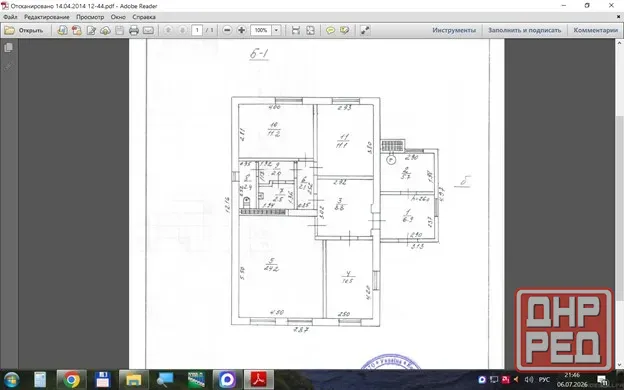Open the purple messenger taskbar app
This screenshot has width=624, height=390.
227,380
